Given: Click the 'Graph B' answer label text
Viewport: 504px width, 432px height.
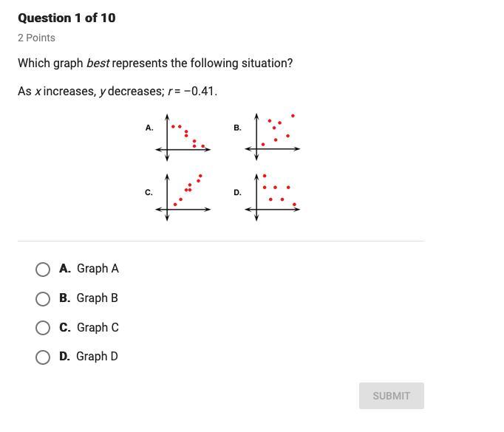Looking at the screenshot, I should pyautogui.click(x=97, y=298).
